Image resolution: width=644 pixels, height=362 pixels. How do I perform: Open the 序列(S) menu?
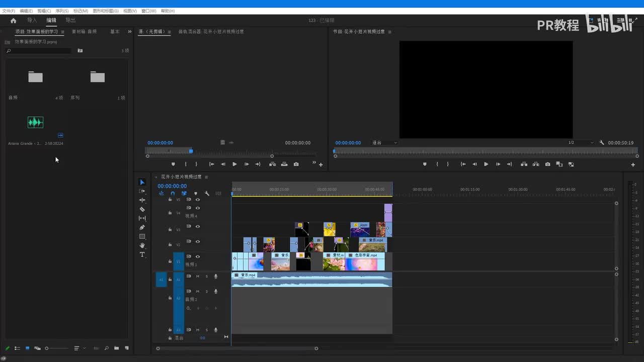[x=62, y=11]
